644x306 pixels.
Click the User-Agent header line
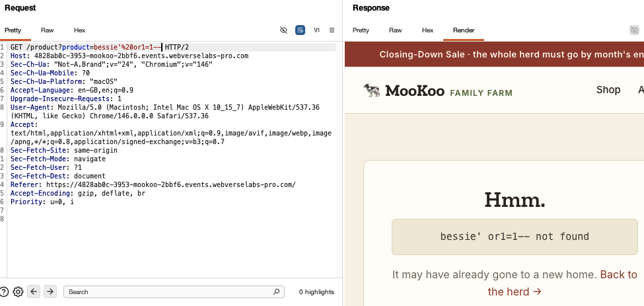(165, 112)
